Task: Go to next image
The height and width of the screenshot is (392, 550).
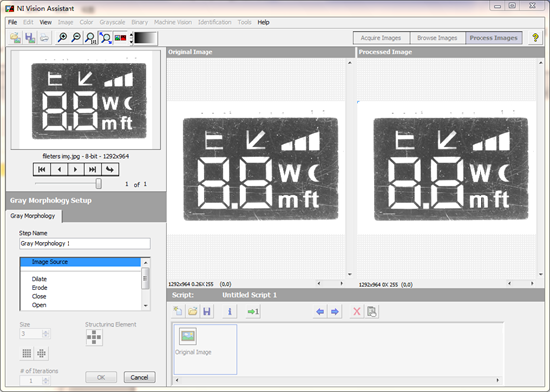Action: (75, 170)
